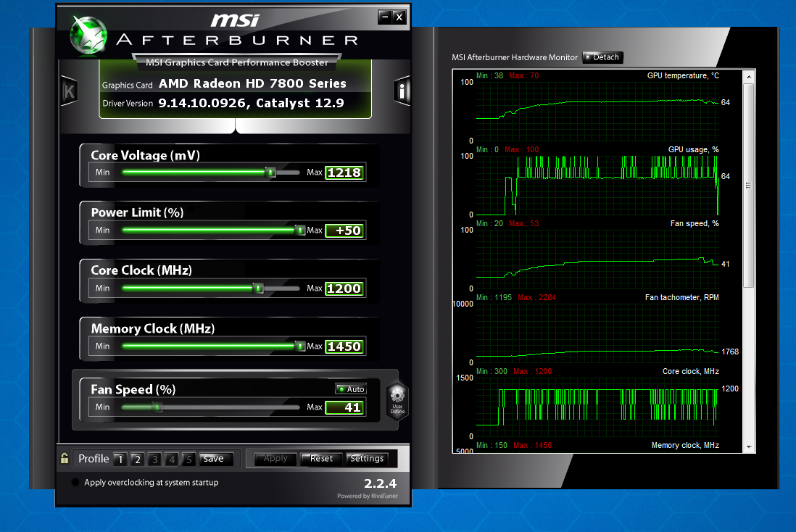Click the hardware monitor scrollbar thumb

[749, 186]
